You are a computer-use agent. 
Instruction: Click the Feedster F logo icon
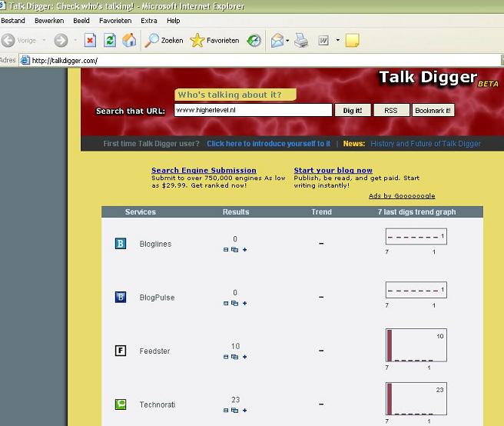pyautogui.click(x=121, y=351)
